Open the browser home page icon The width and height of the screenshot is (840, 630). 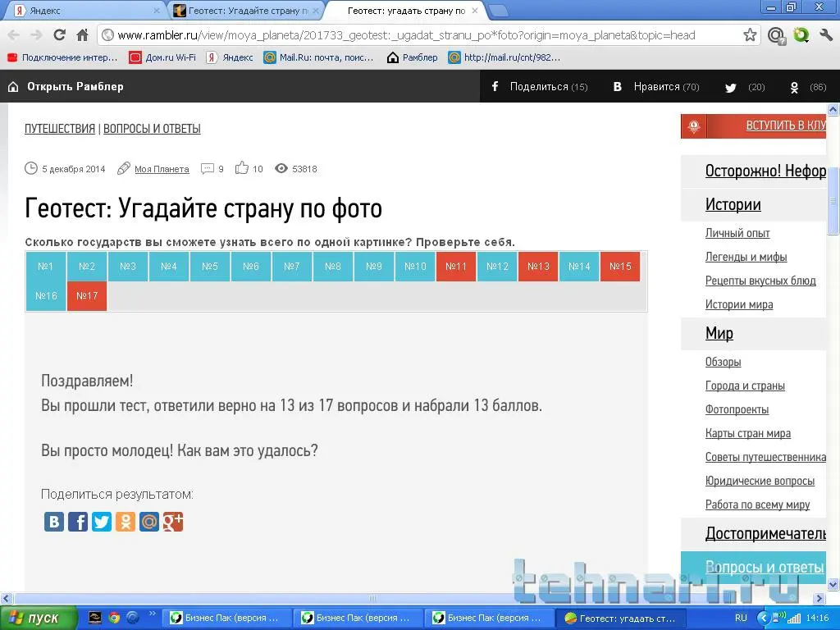[81, 36]
